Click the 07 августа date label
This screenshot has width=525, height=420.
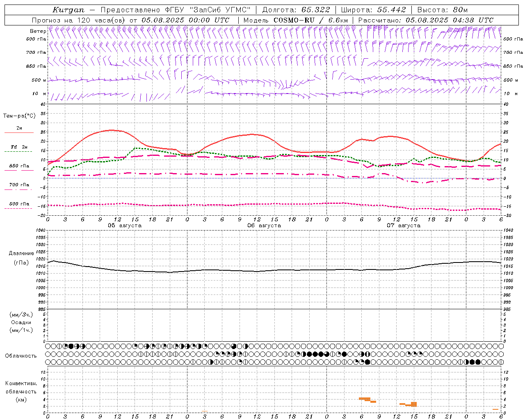[x=404, y=226]
